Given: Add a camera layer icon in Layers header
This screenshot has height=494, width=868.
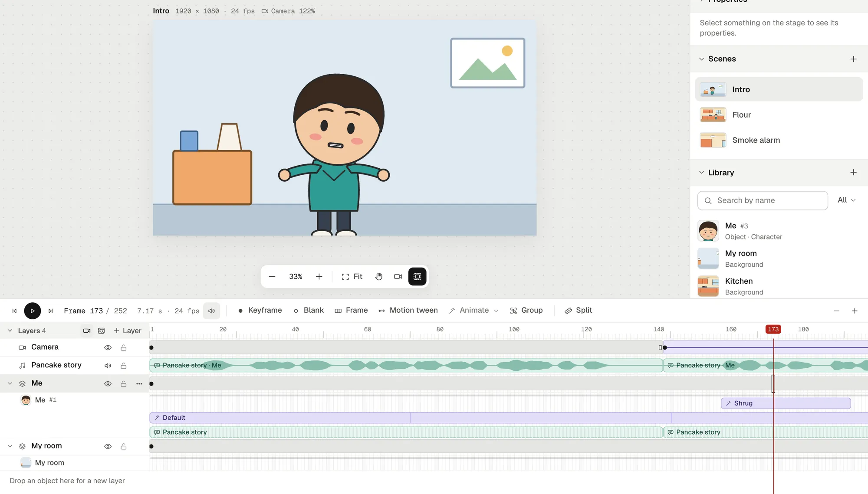Looking at the screenshot, I should 87,331.
